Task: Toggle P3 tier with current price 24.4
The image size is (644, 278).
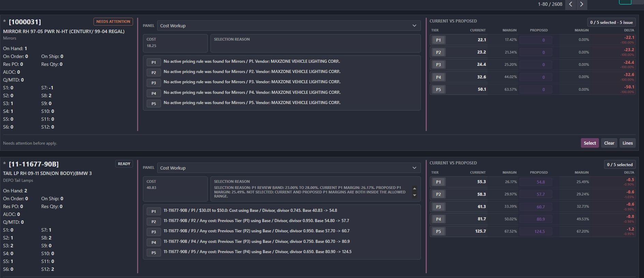Action: tap(438, 64)
